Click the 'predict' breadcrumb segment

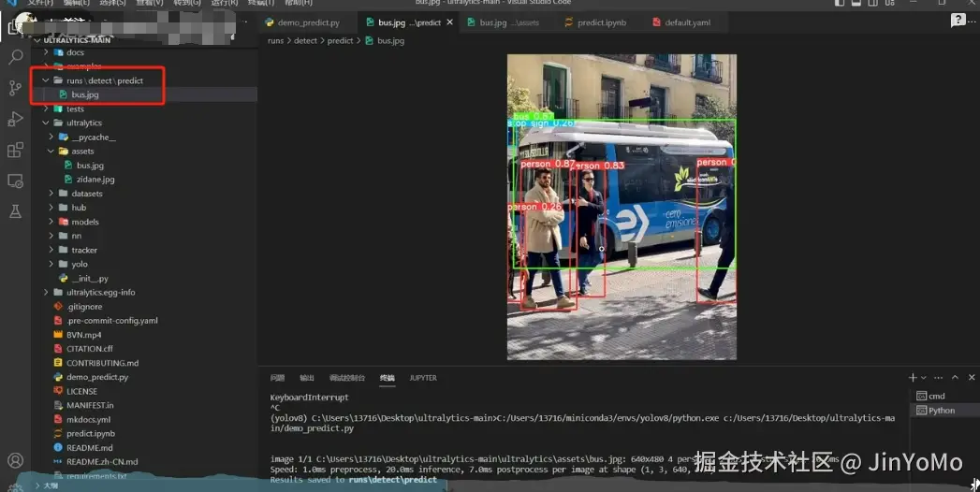point(340,40)
